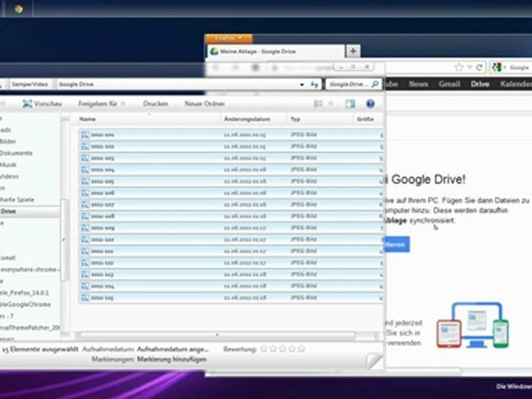Select the Meine Ablage - Google Drive tab
This screenshot has width=532, height=399.
[275, 52]
